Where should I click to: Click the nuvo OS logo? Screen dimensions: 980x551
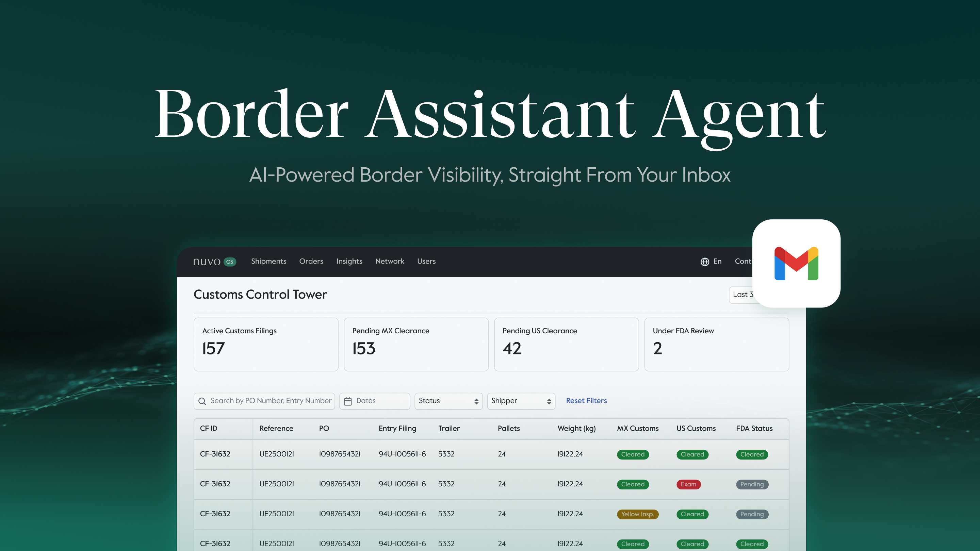click(x=214, y=261)
